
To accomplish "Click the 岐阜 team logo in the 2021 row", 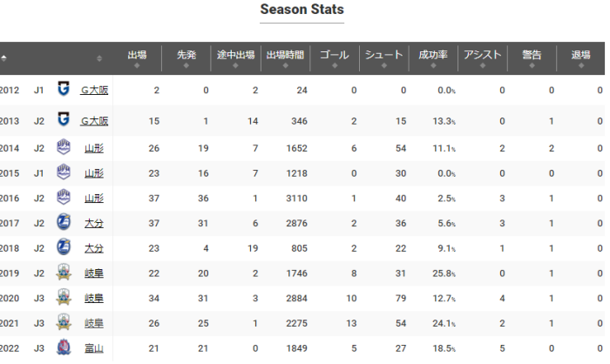I will [x=63, y=323].
